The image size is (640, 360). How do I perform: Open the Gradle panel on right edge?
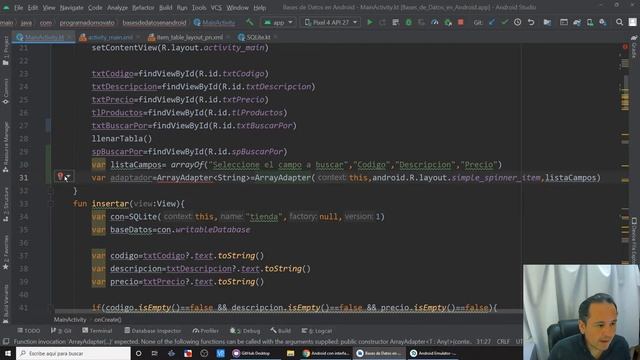pyautogui.click(x=634, y=47)
